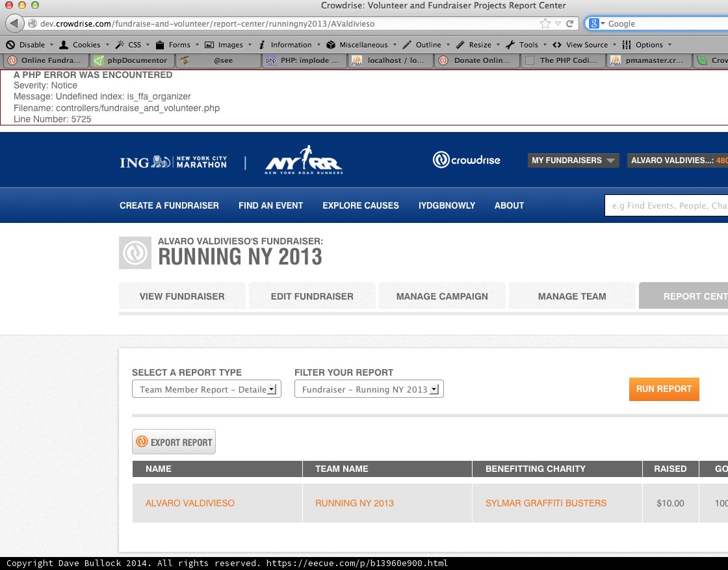Open the CSS developer toolbar menu
The image size is (728, 570).
click(133, 45)
